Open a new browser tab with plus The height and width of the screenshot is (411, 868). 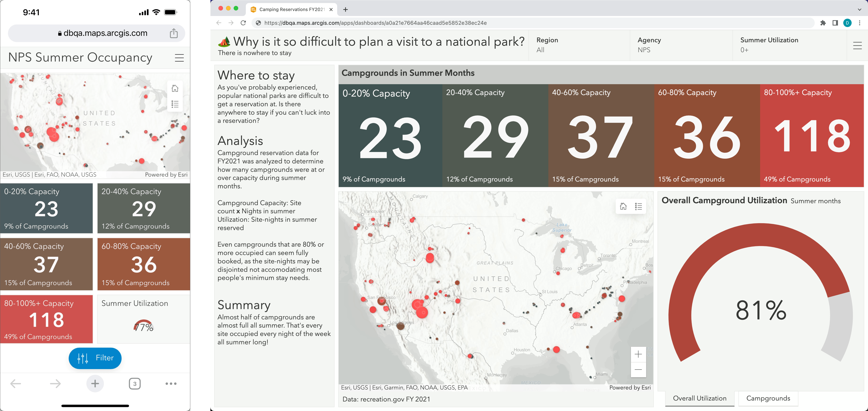point(345,10)
